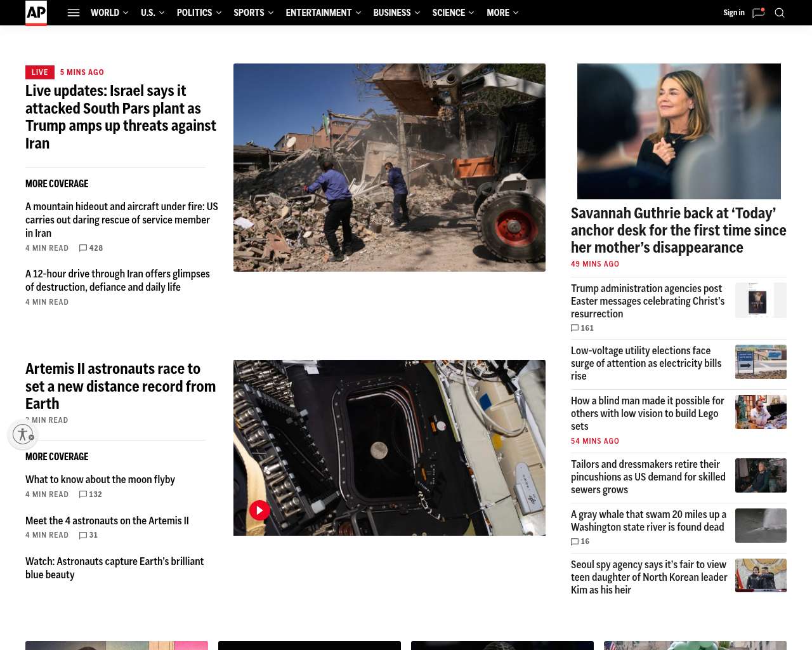Click the Lego blind man story thumbnail
The image size is (812, 650).
point(761,412)
